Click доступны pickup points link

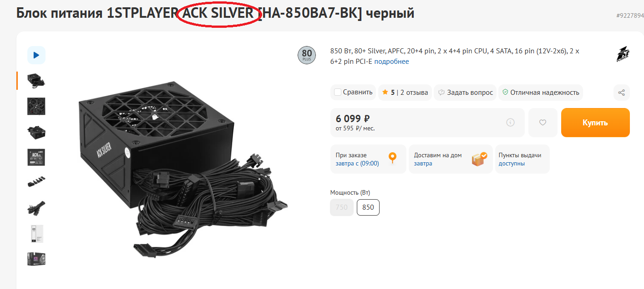[512, 163]
